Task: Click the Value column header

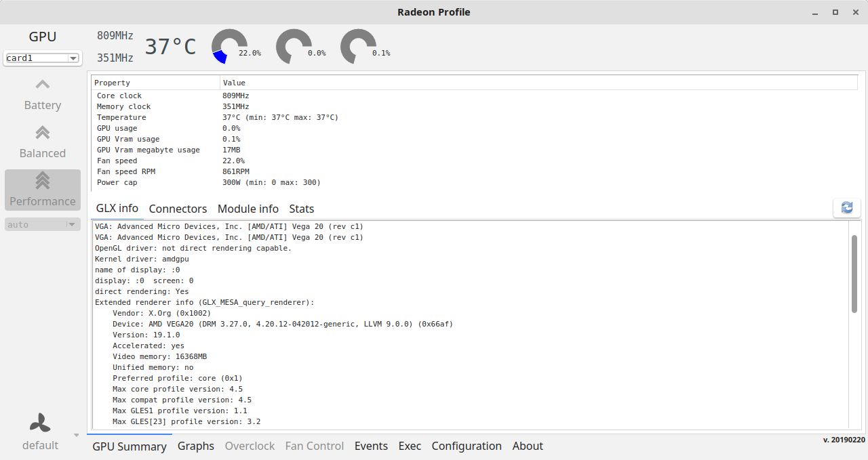Action: point(539,83)
